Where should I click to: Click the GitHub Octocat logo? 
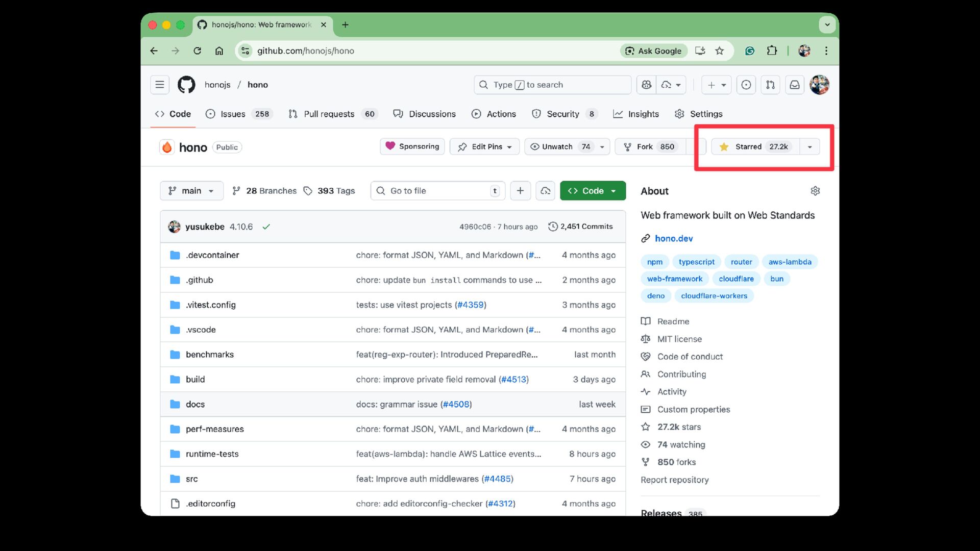point(186,85)
